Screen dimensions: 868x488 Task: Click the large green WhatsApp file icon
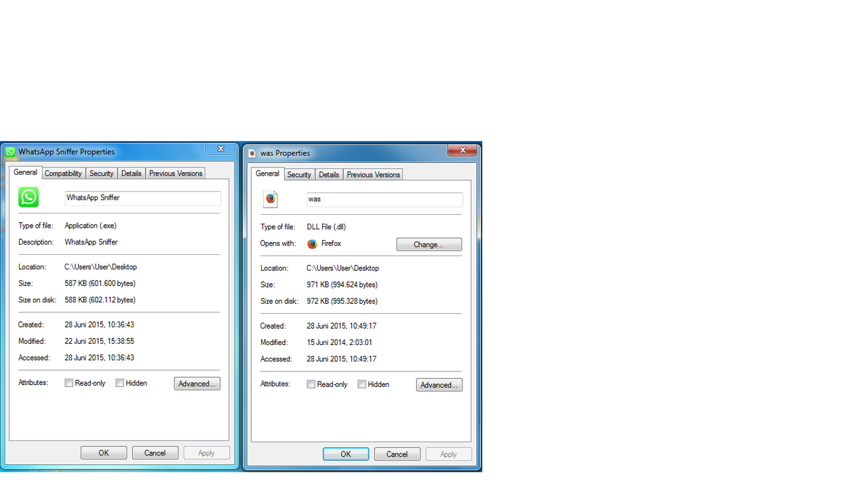pos(28,197)
